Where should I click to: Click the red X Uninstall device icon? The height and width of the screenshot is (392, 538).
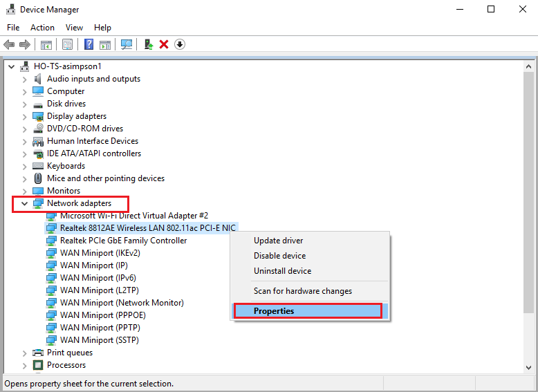point(164,44)
